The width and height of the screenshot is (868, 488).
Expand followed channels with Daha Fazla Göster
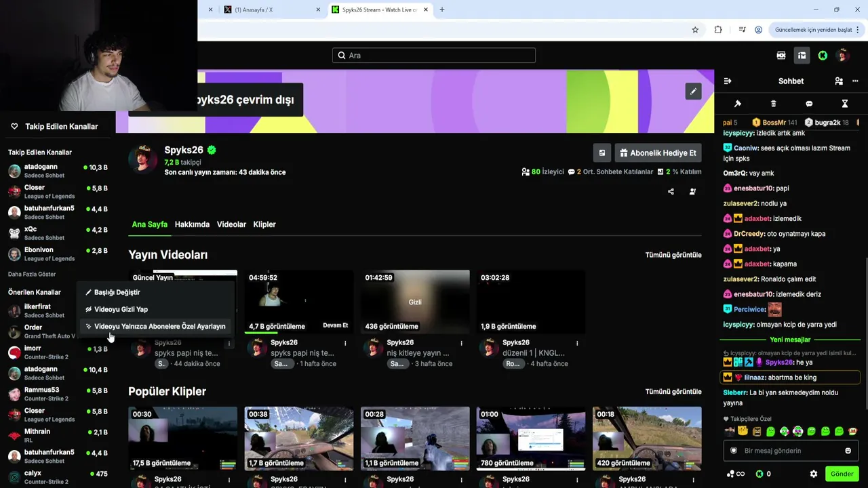(32, 274)
